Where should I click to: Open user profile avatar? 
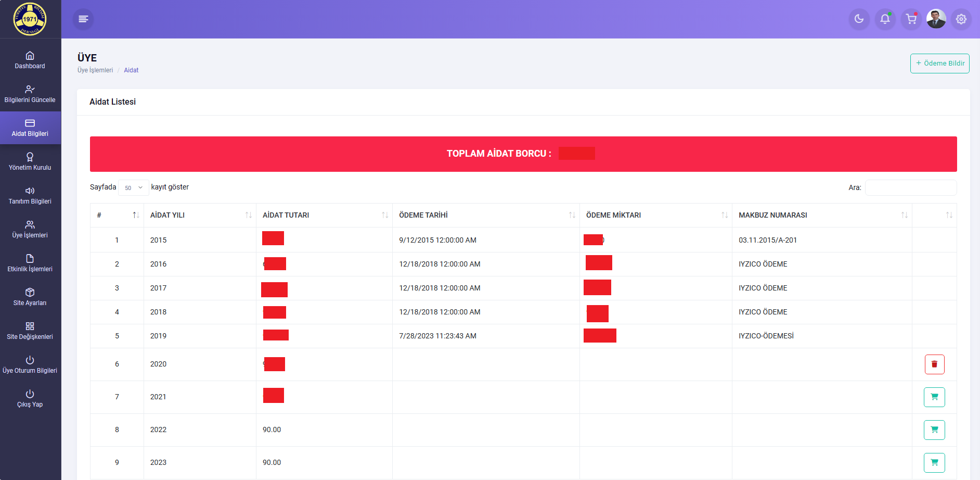click(x=936, y=19)
